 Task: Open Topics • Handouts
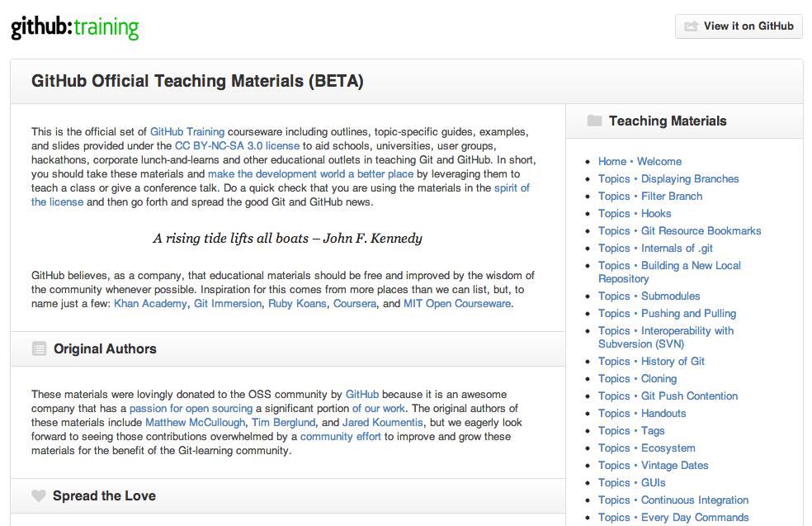pyautogui.click(x=642, y=414)
